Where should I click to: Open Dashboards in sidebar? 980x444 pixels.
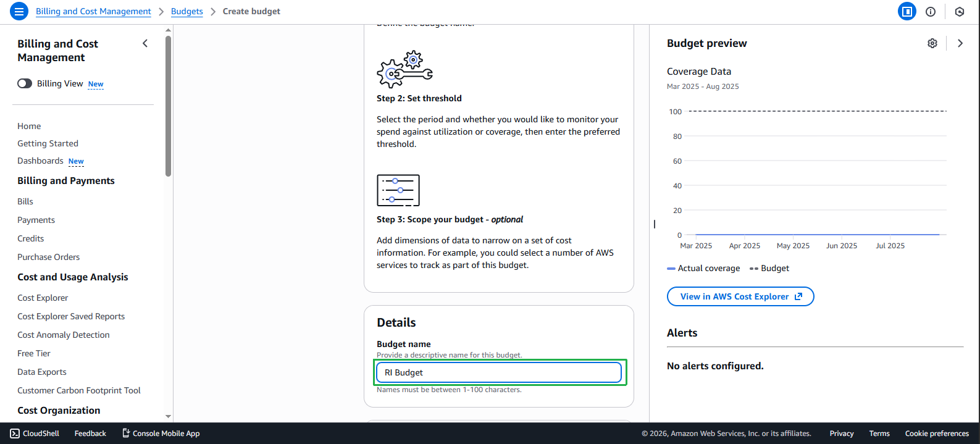click(40, 161)
